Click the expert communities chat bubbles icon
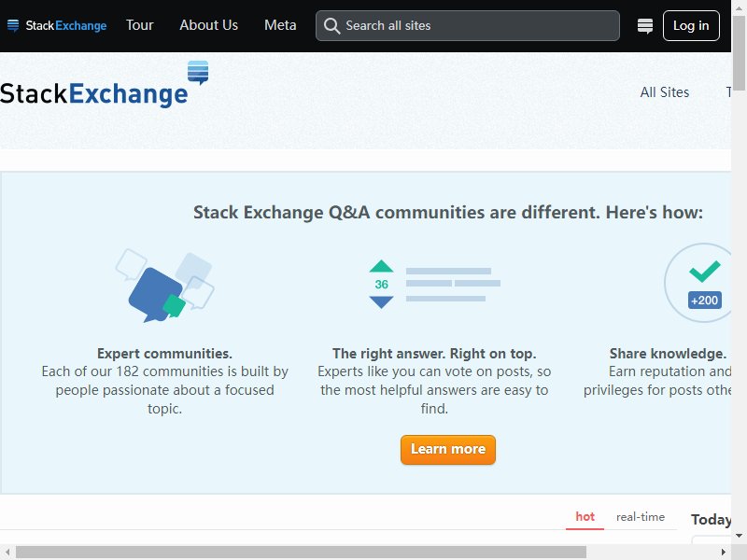Viewport: 747px width, 560px height. click(165, 286)
